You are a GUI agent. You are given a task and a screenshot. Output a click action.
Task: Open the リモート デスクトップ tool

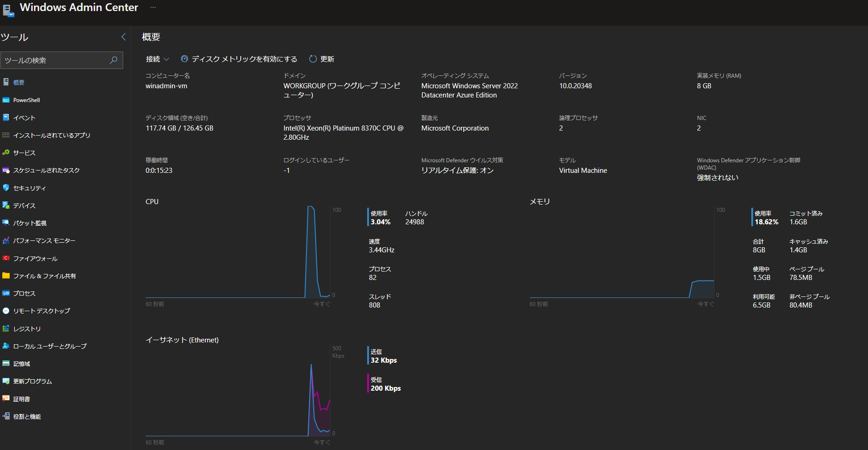(x=41, y=311)
